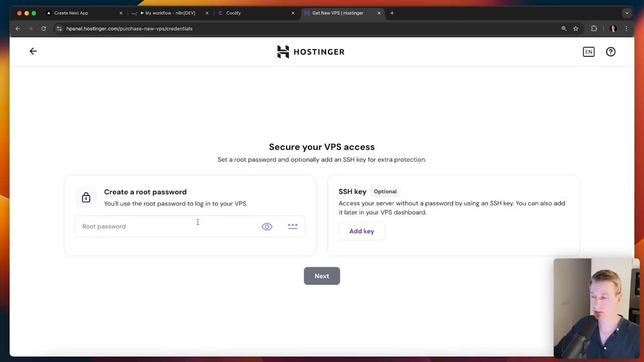
Task: Click the Add key button
Action: click(362, 231)
